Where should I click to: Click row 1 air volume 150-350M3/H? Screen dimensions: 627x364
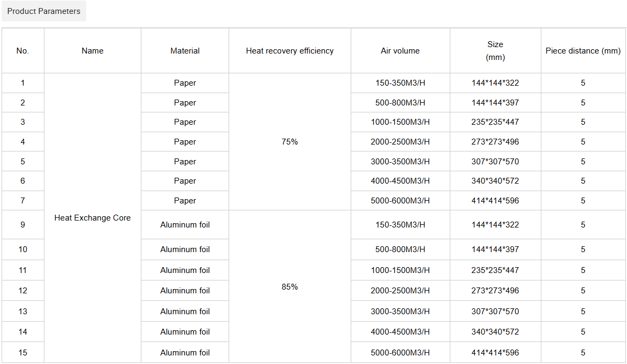[400, 83]
